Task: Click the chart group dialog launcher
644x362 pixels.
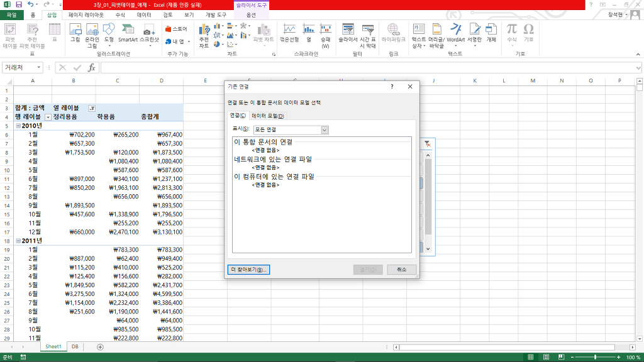Action: pyautogui.click(x=274, y=54)
